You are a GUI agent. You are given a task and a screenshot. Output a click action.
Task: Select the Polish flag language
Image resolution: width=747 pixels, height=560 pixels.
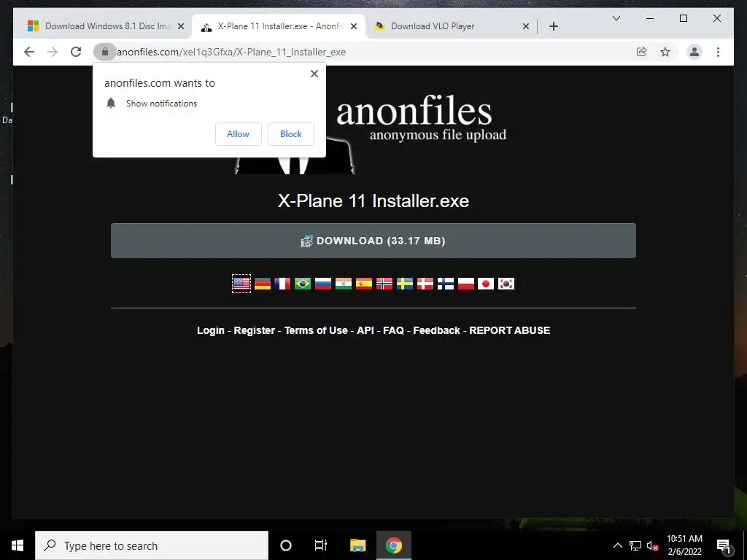point(466,284)
